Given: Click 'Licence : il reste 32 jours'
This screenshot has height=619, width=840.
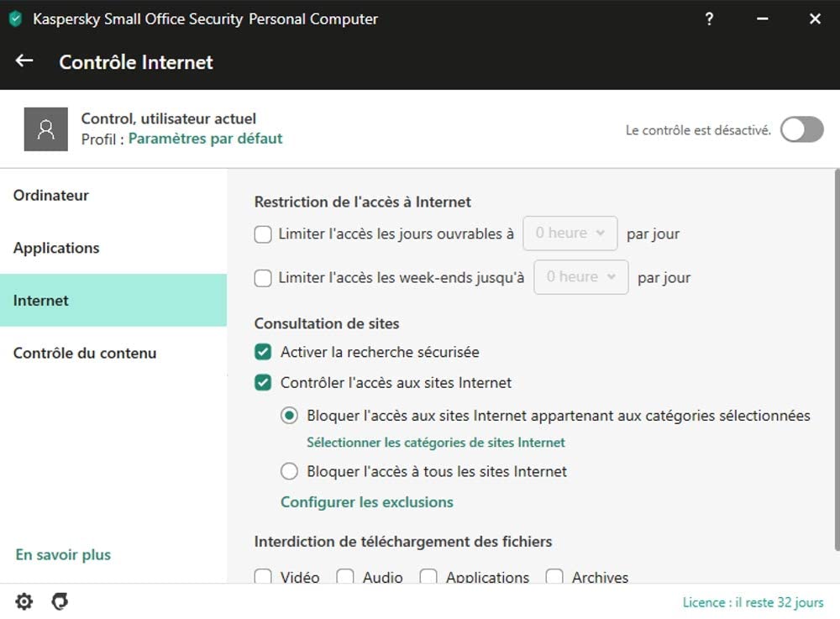Looking at the screenshot, I should click(x=753, y=602).
